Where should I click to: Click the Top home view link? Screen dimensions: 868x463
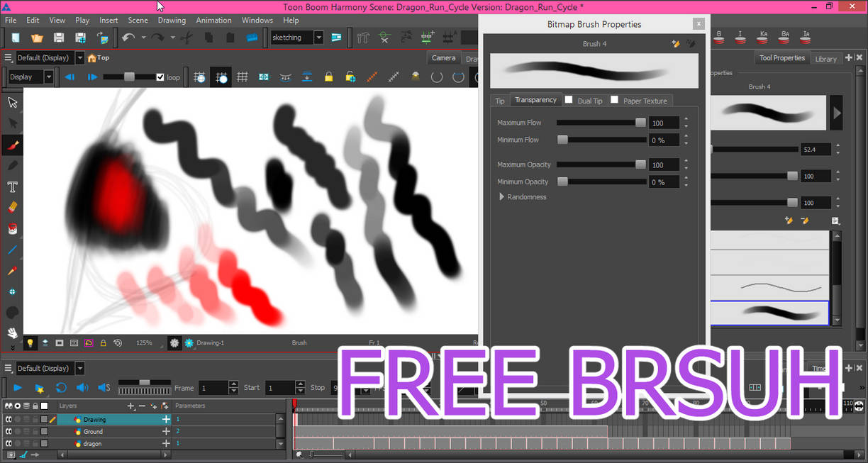(99, 58)
